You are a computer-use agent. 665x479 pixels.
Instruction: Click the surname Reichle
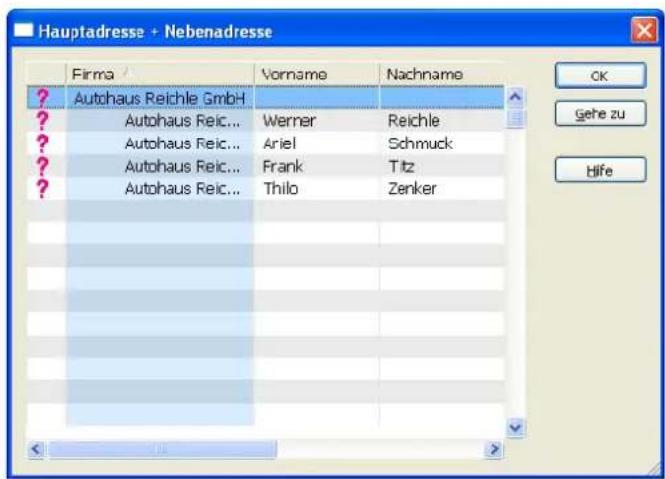[x=414, y=121]
